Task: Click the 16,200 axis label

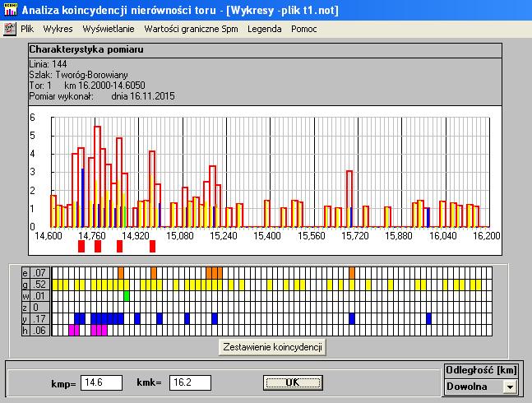Action: click(x=487, y=236)
